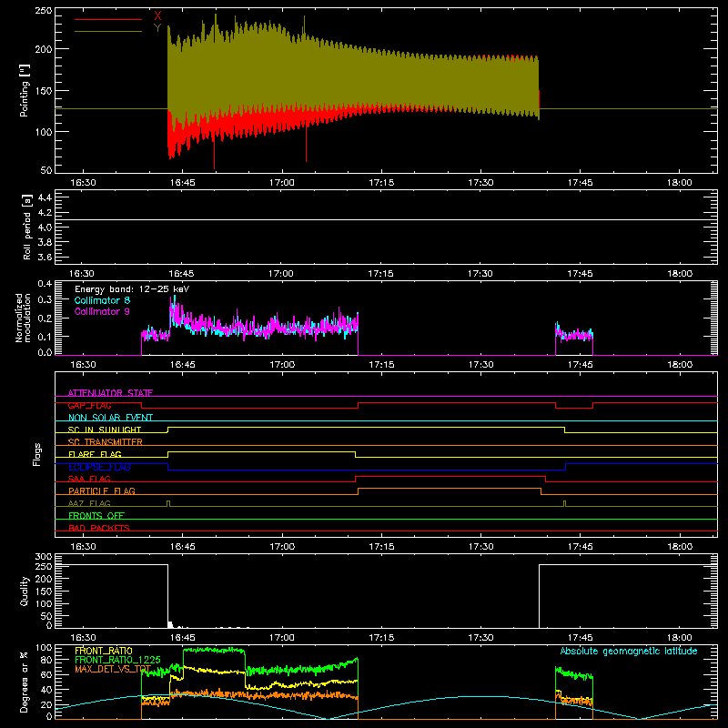Viewport: 728px width, 728px height.
Task: Select the ATTENUATOR_STATE flag label
Action: (110, 393)
